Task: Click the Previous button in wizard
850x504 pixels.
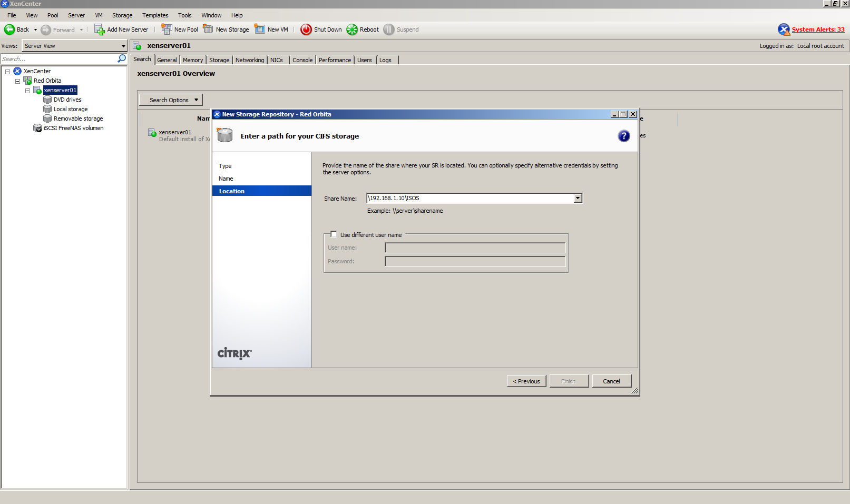Action: [526, 381]
